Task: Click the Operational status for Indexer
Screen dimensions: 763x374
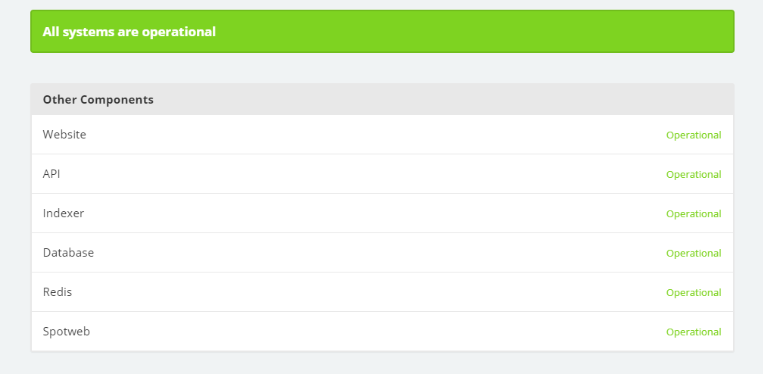Action: click(x=693, y=214)
